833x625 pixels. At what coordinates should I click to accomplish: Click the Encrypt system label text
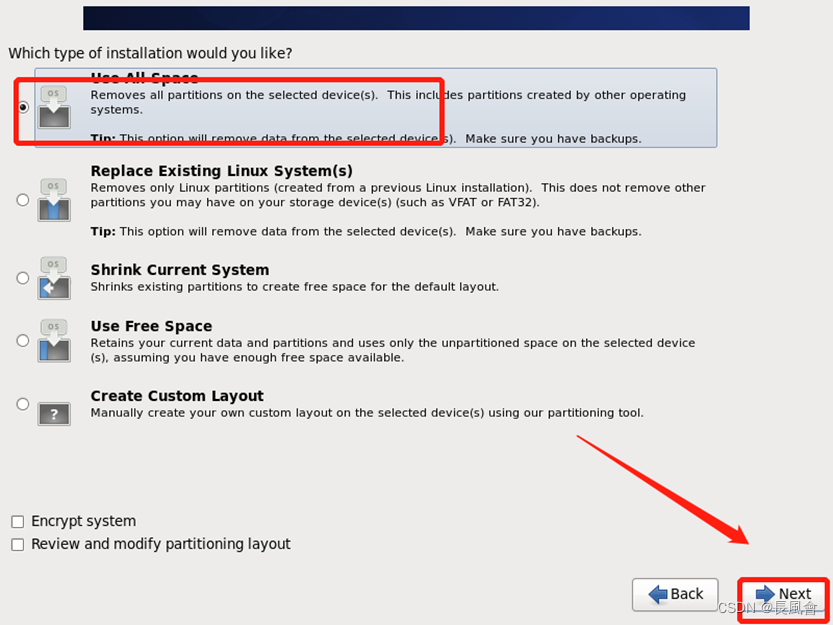[84, 521]
